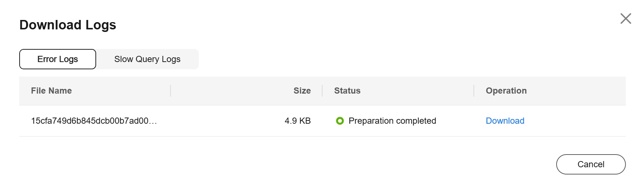
Task: Switch to the Error Logs tab
Action: pos(58,59)
